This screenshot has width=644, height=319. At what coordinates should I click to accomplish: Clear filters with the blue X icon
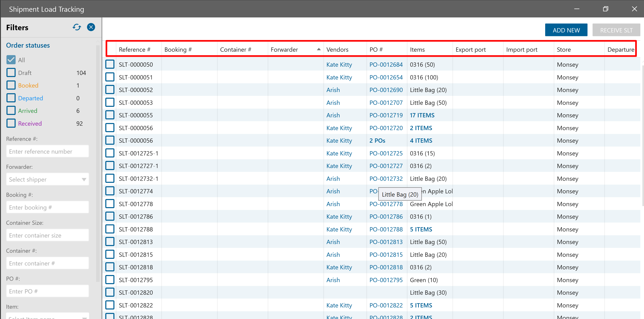pos(91,27)
